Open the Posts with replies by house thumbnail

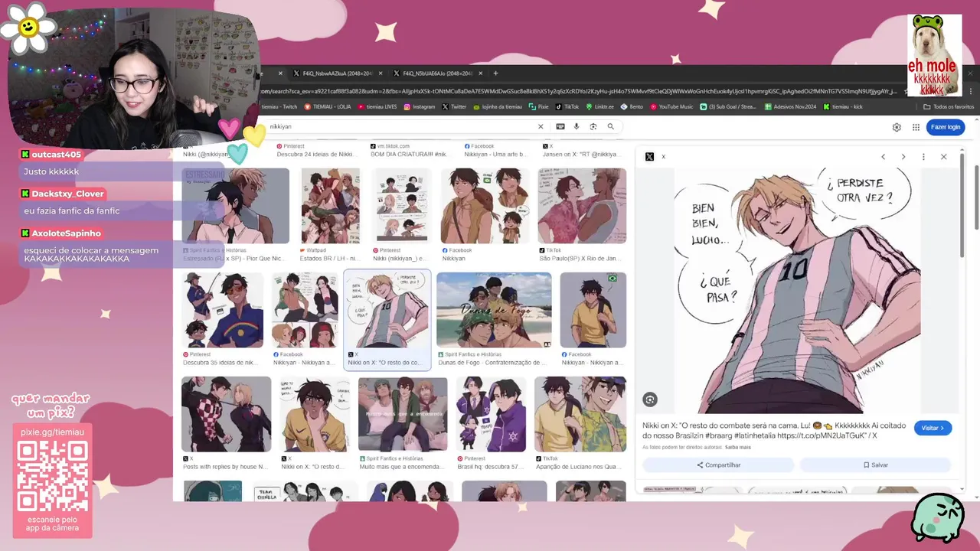click(x=226, y=414)
